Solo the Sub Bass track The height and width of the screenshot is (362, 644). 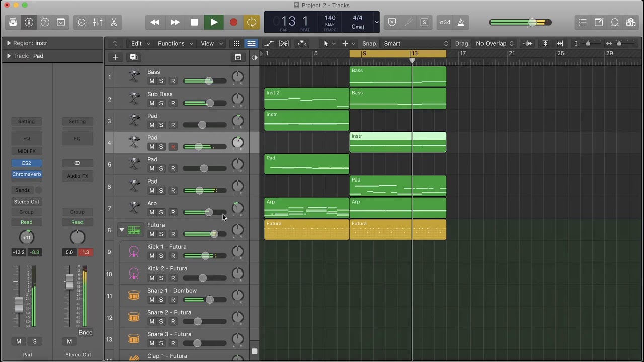coord(161,103)
